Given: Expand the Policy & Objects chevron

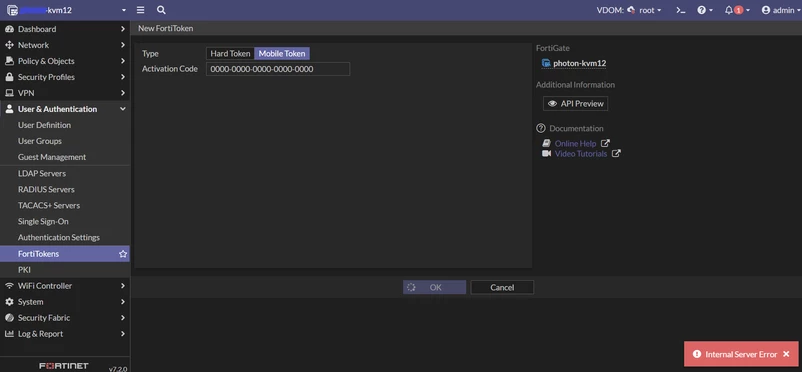Looking at the screenshot, I should [123, 61].
